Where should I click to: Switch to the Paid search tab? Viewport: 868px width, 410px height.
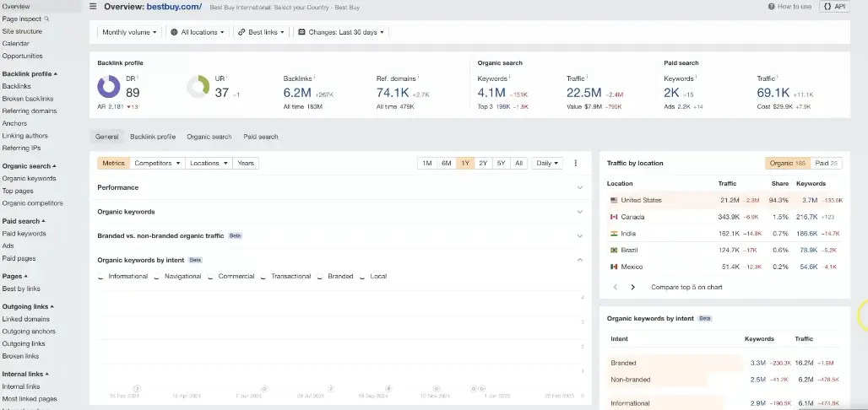(261, 137)
